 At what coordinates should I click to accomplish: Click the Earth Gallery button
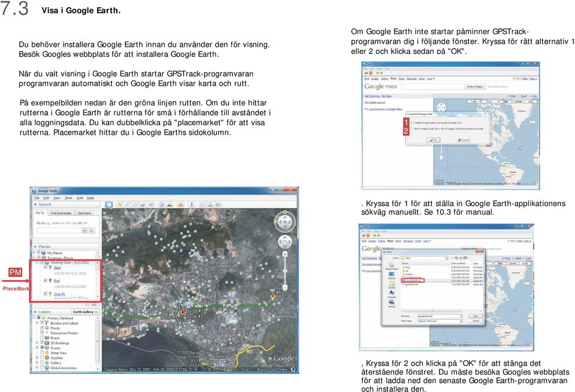click(x=85, y=312)
